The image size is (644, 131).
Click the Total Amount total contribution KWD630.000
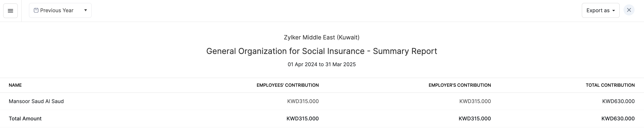coord(618,119)
